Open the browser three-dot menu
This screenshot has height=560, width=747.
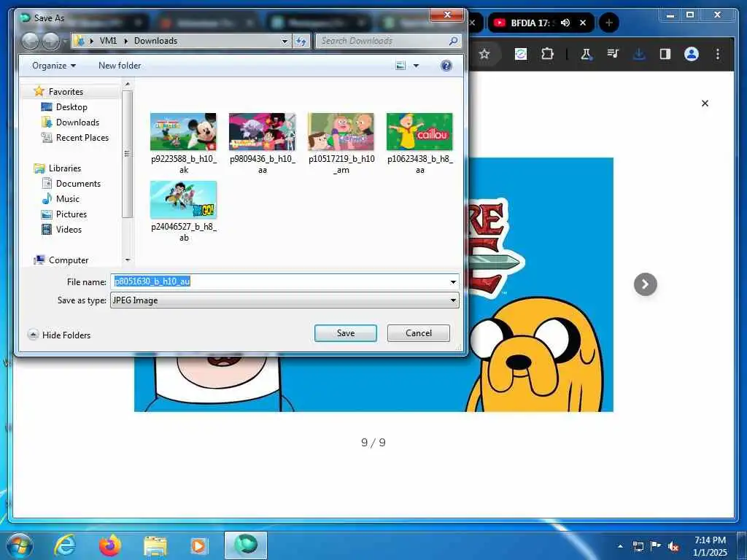coord(718,54)
